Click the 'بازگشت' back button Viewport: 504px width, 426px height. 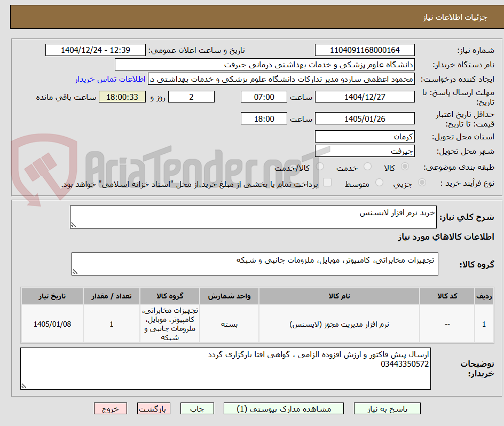point(154,408)
